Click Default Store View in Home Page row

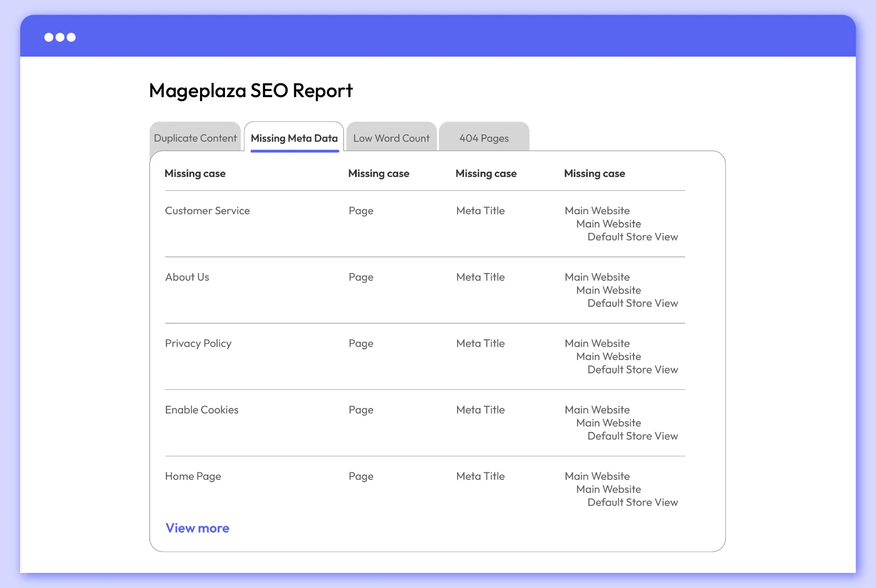[632, 502]
